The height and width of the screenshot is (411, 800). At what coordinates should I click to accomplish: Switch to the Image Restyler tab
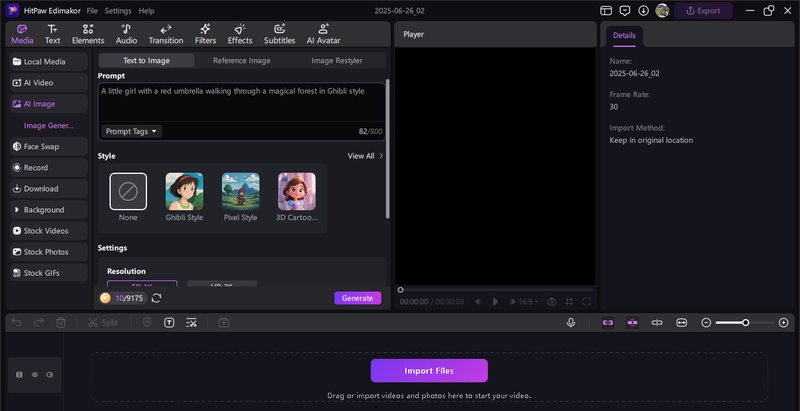pos(337,60)
